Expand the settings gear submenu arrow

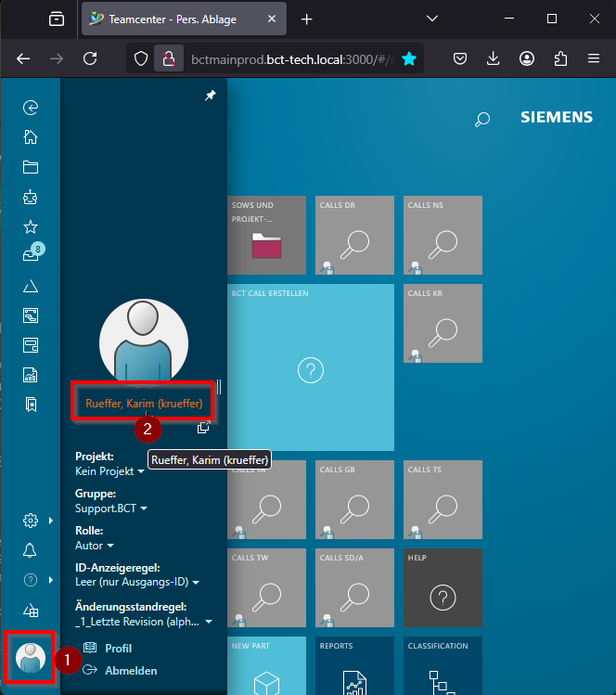click(x=50, y=521)
